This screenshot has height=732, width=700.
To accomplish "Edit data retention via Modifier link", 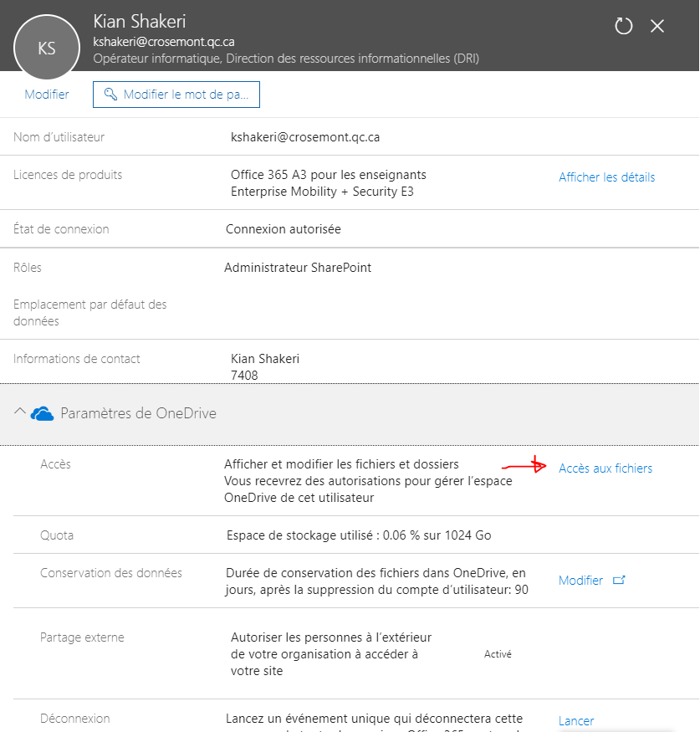I will (x=580, y=581).
